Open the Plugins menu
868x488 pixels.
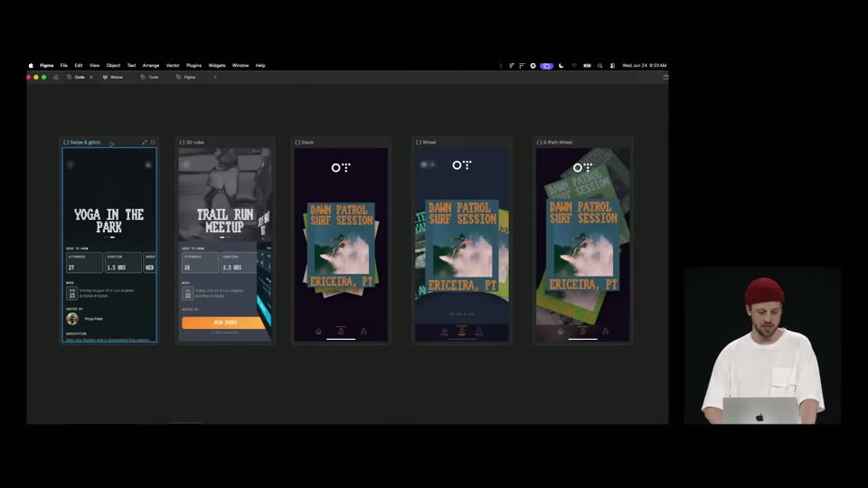193,65
